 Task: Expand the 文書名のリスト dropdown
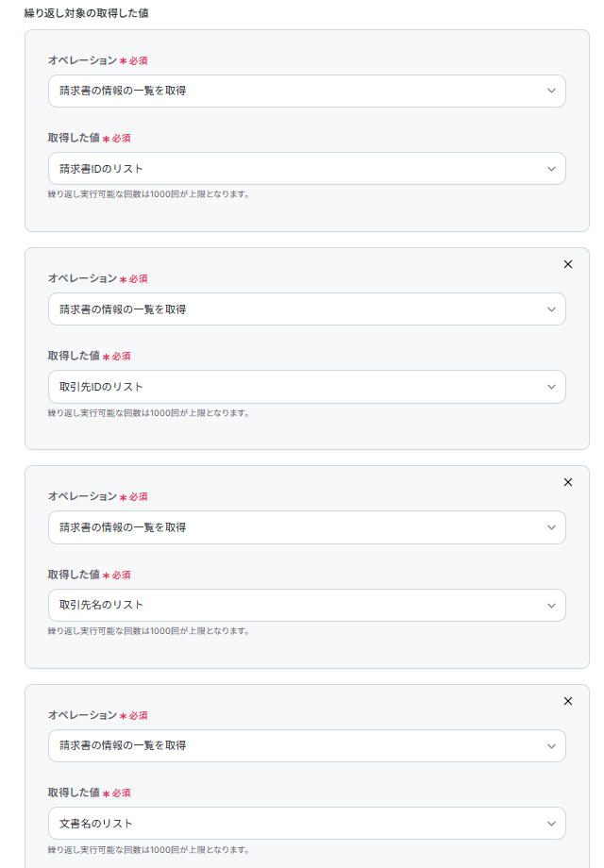pyautogui.click(x=307, y=824)
